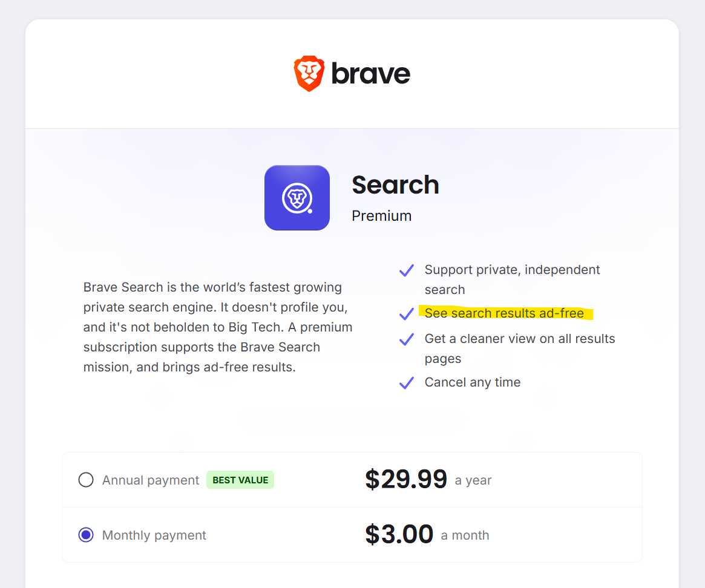
Task: Click the checkmark next to 'See search results ad-free'
Action: [x=407, y=314]
